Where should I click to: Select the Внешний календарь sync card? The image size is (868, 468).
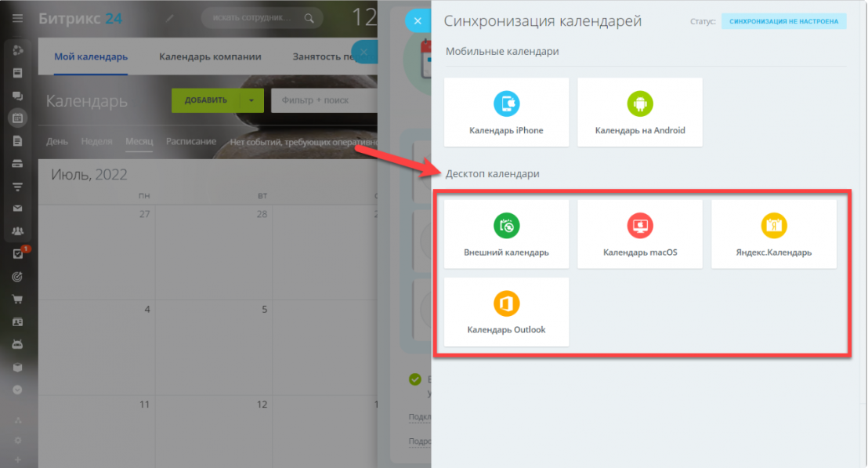(507, 234)
